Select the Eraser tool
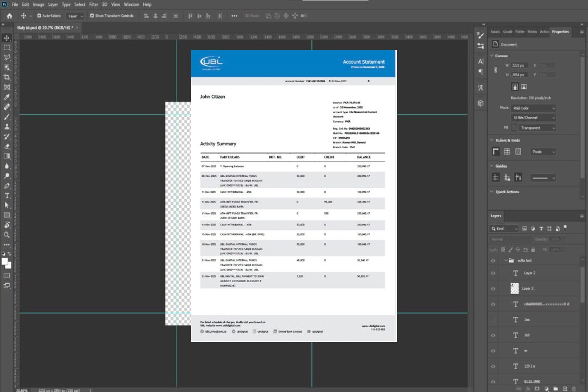This screenshot has width=588, height=392. point(7,146)
